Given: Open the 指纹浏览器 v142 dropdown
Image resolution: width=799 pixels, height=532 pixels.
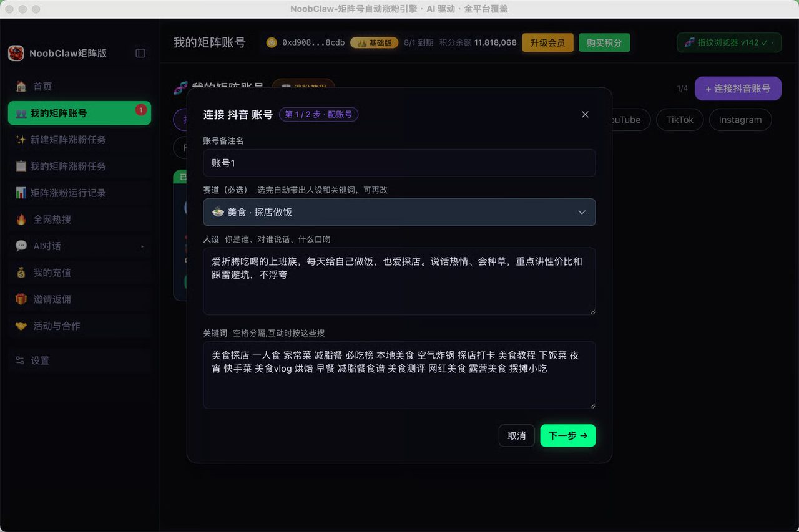Looking at the screenshot, I should tap(729, 42).
